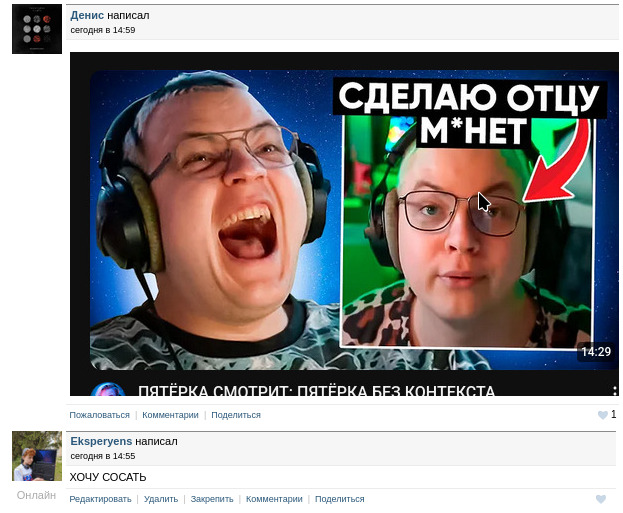623x513 pixels.
Task: Click the ПЯТЁРКА СМОТРИТ video title
Action: [x=316, y=391]
